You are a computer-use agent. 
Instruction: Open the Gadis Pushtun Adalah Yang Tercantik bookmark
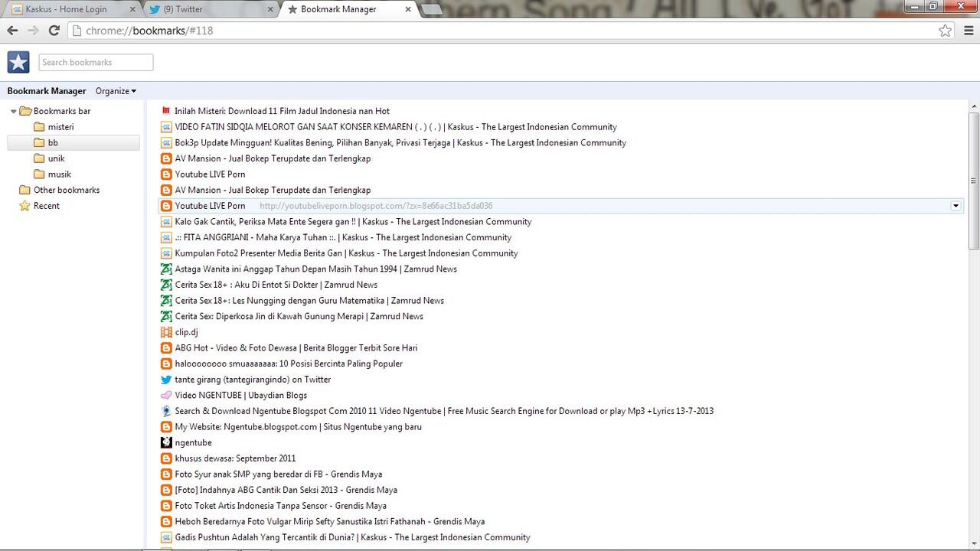[352, 537]
